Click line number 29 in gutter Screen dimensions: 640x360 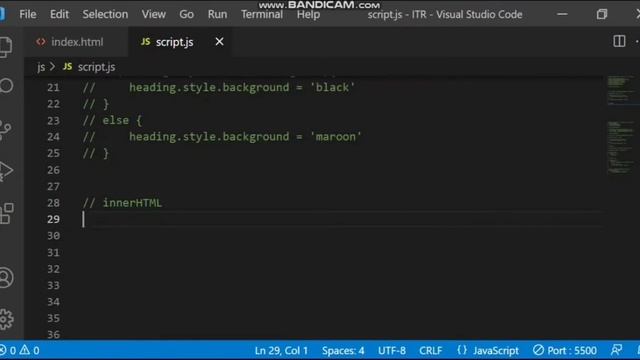[53, 219]
